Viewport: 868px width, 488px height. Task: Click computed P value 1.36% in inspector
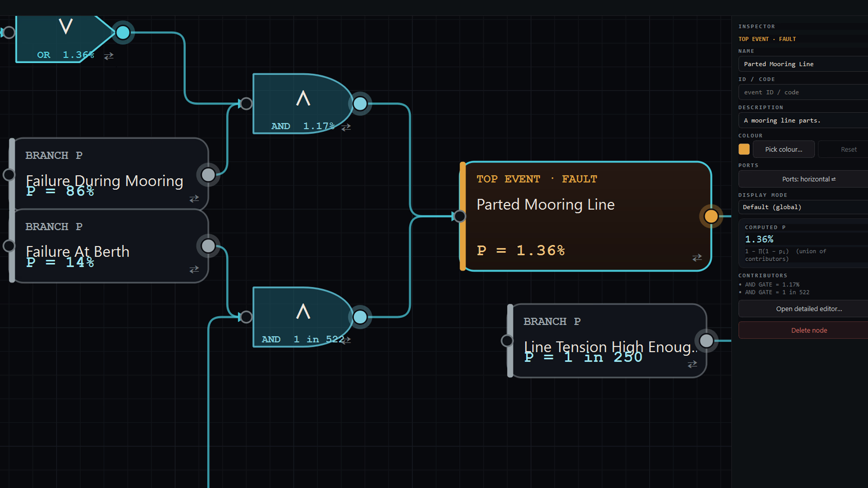pos(759,239)
